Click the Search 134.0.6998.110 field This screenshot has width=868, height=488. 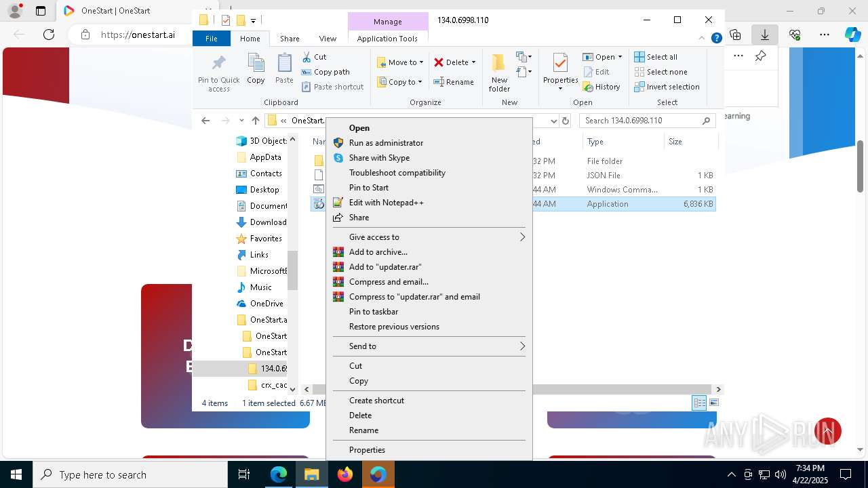coord(648,121)
